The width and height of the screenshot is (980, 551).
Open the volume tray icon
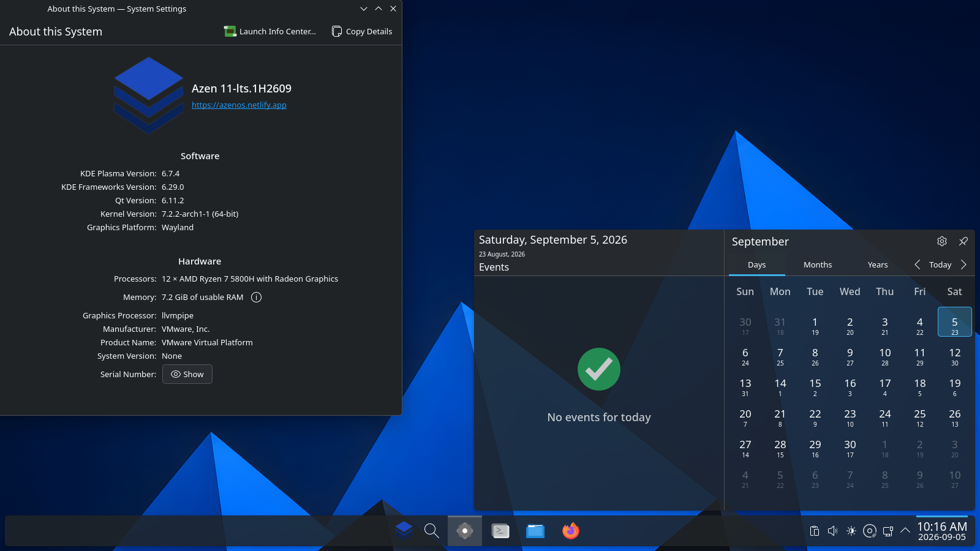(x=833, y=531)
